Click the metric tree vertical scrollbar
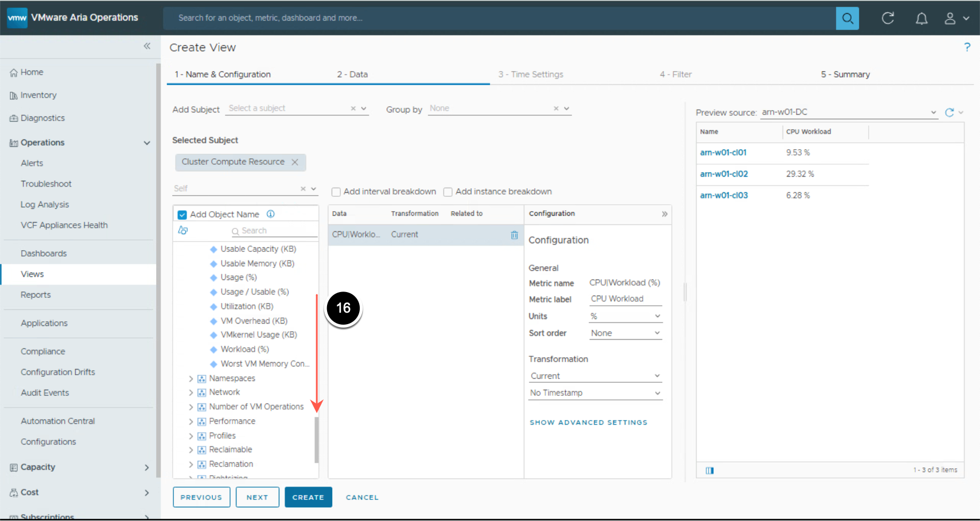Screen dimensions: 980x521 316,440
